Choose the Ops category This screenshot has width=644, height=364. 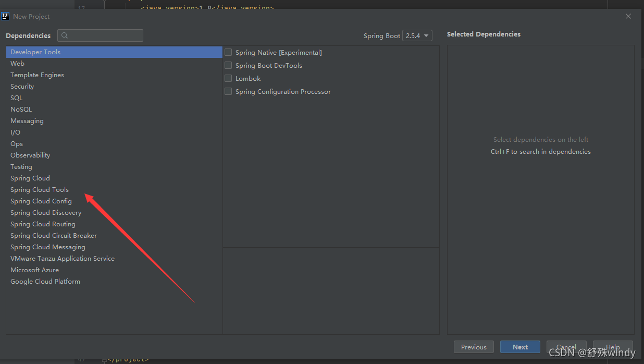click(x=114, y=144)
